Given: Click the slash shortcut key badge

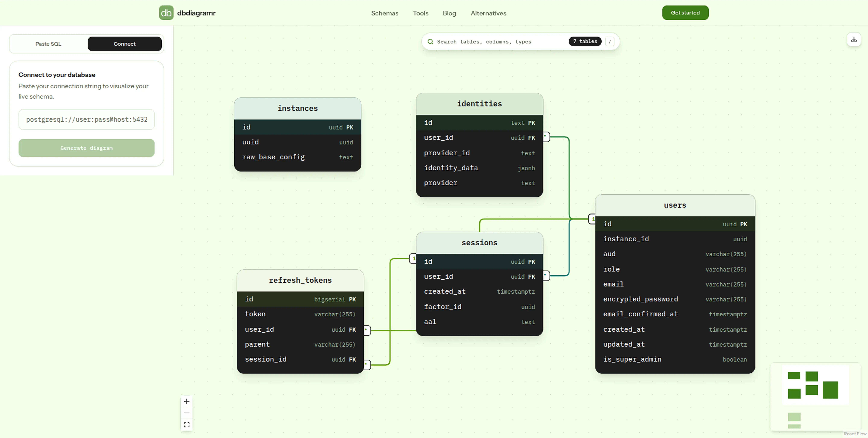Looking at the screenshot, I should click(610, 41).
